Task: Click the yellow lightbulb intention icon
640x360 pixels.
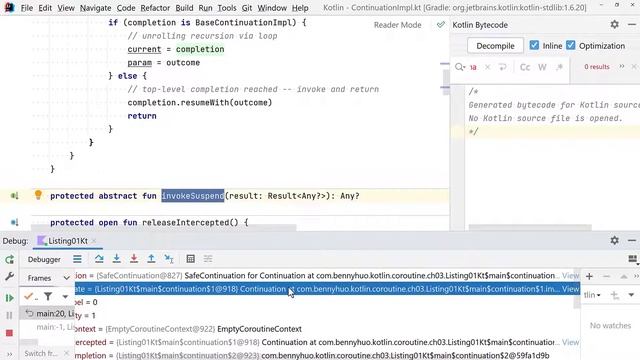Action: pos(38,195)
